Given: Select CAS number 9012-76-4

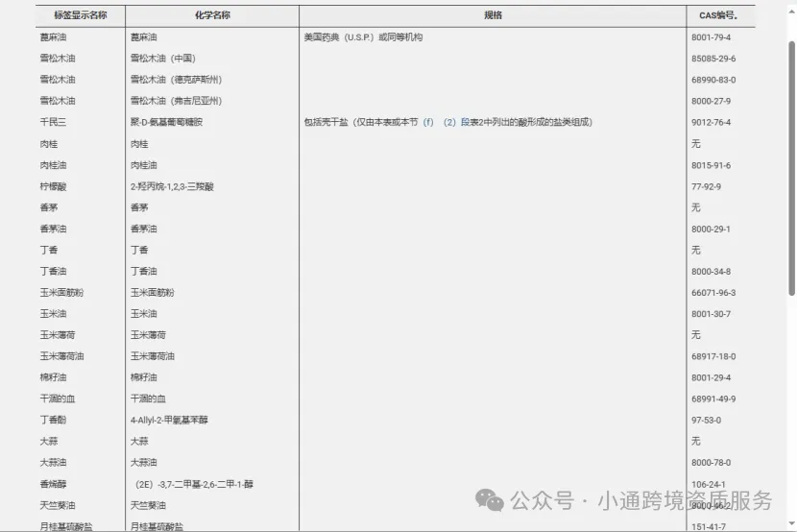Looking at the screenshot, I should (x=711, y=122).
